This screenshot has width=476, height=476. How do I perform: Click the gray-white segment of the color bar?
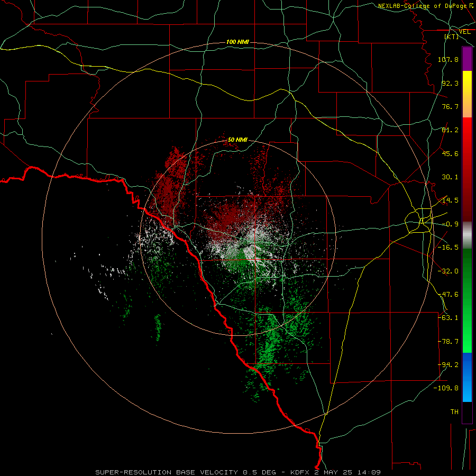[x=467, y=235]
